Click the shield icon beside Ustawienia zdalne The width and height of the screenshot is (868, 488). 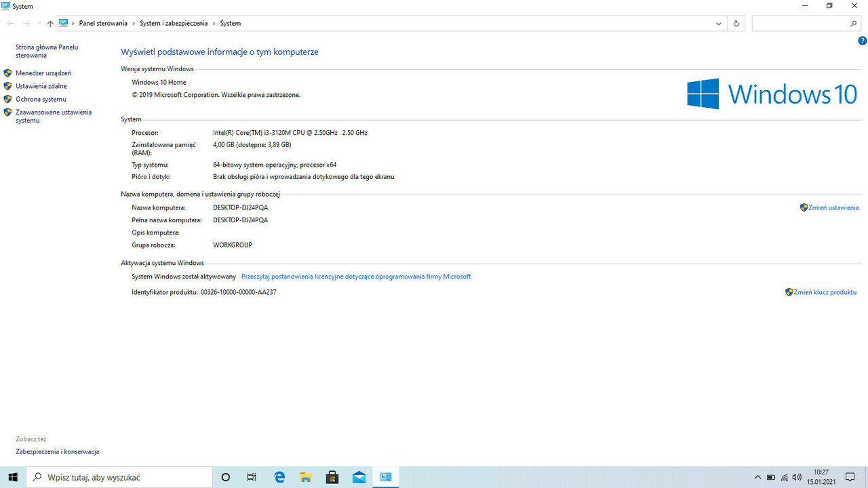7,86
